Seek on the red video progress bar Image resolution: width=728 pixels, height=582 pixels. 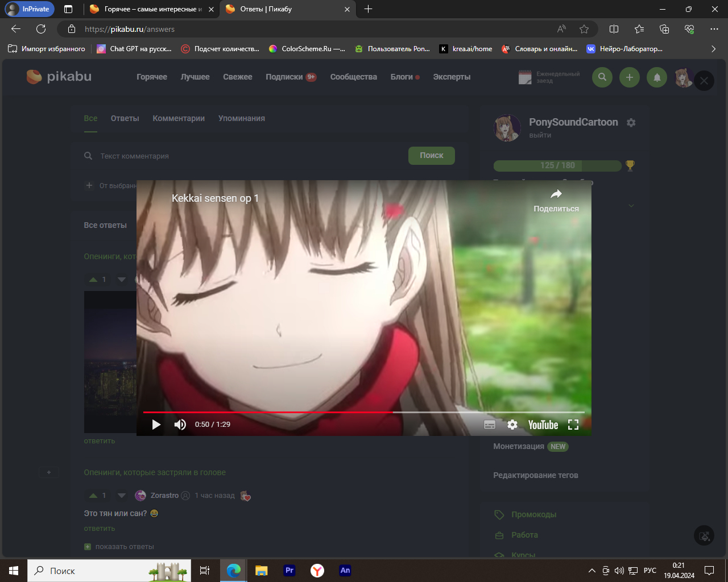[364, 412]
